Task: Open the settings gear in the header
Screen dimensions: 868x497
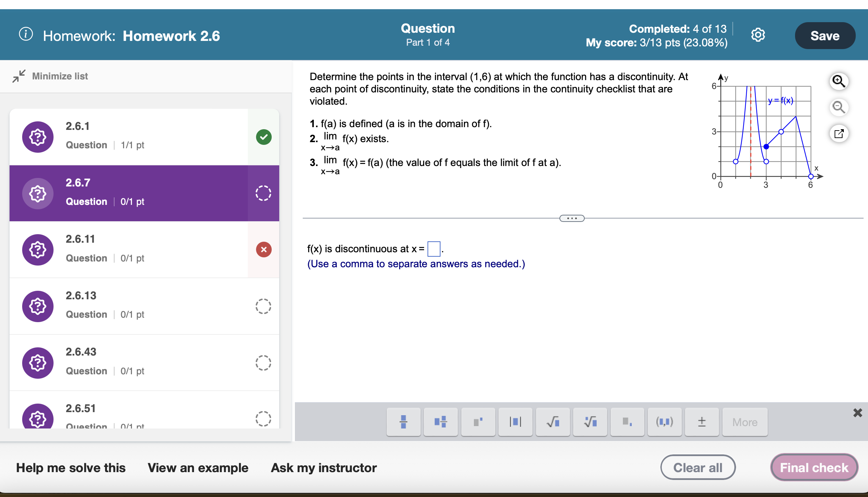Action: [758, 34]
